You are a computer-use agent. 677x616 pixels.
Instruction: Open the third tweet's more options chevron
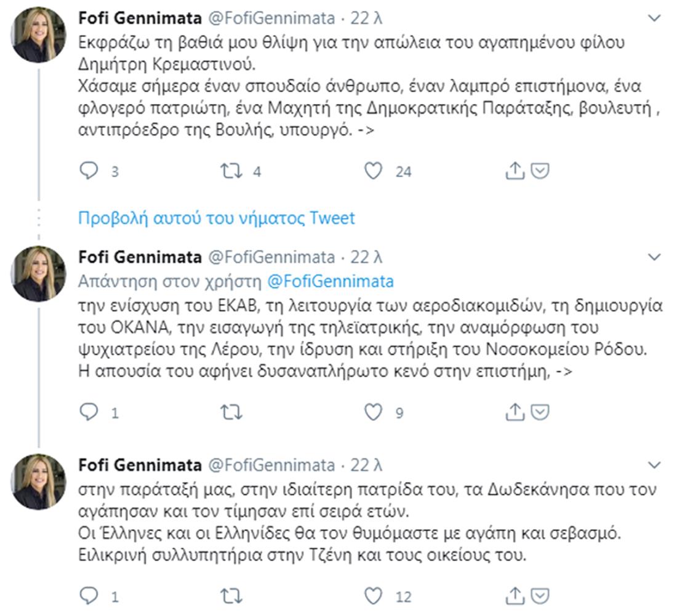[x=655, y=465]
